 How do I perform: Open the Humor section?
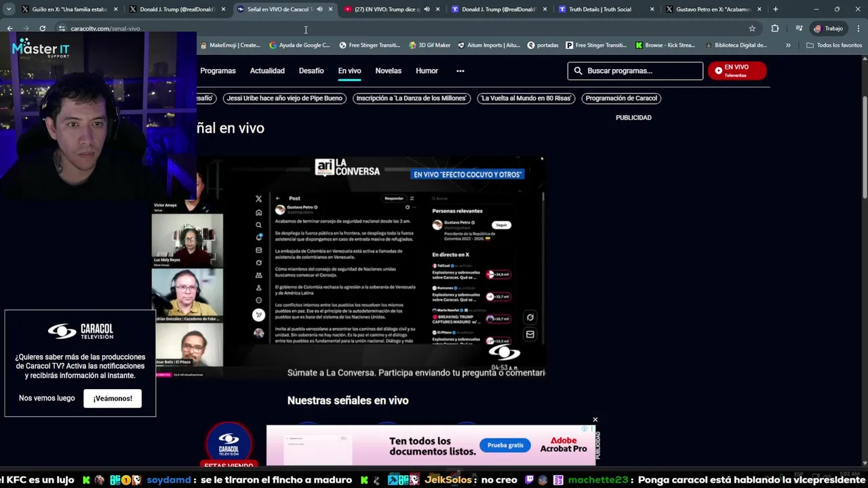tap(427, 70)
